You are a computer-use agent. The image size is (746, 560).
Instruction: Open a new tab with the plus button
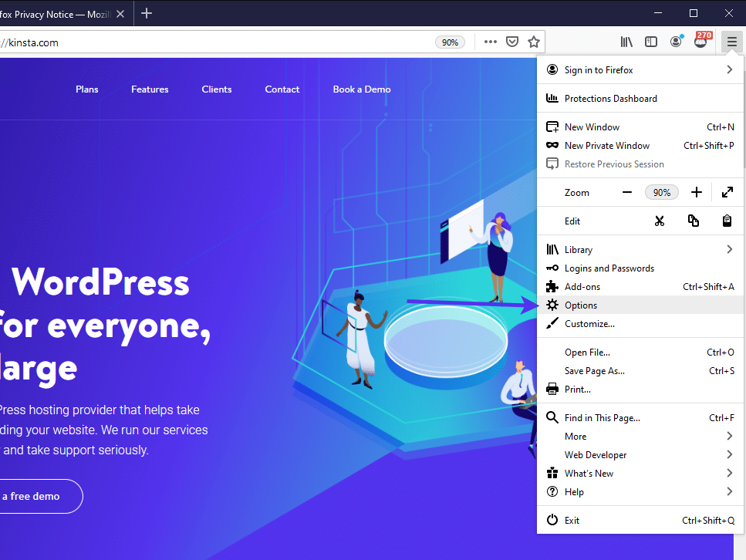[x=147, y=13]
